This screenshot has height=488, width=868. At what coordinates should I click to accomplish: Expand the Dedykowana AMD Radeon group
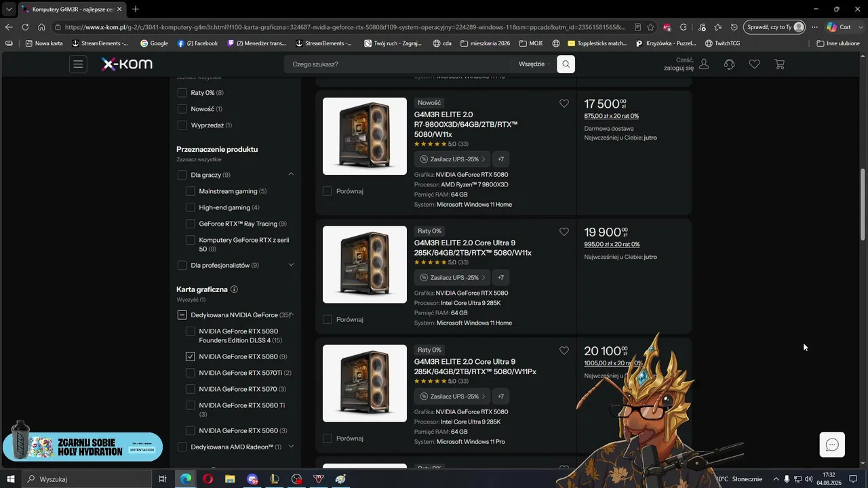click(x=291, y=447)
